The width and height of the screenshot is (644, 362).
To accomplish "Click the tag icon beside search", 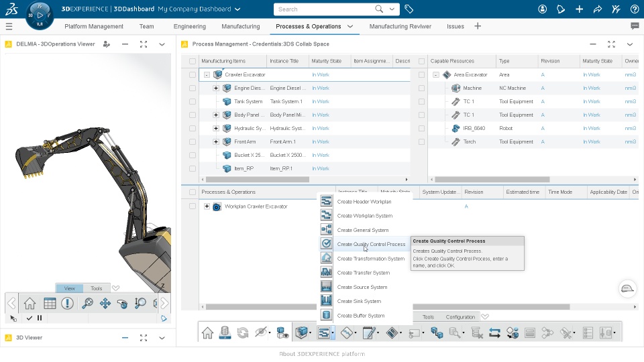I will click(409, 9).
